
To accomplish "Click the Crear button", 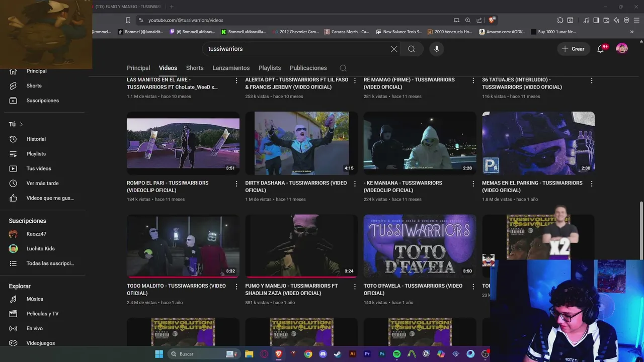I will (573, 49).
